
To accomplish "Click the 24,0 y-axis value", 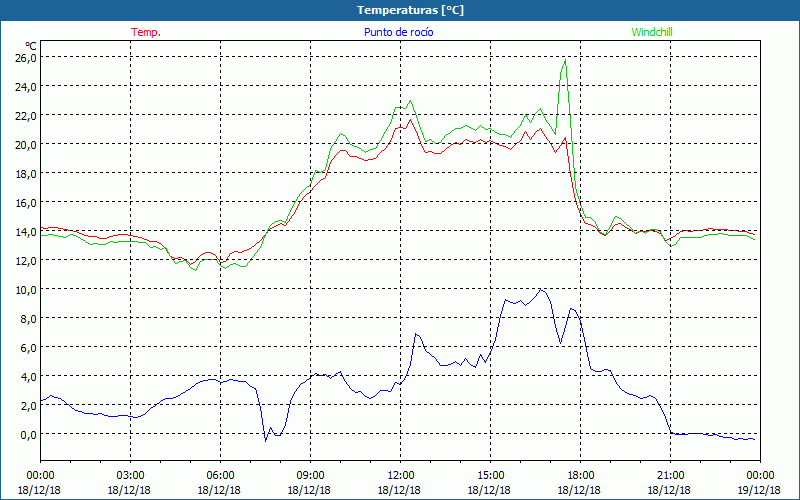I will [26, 87].
